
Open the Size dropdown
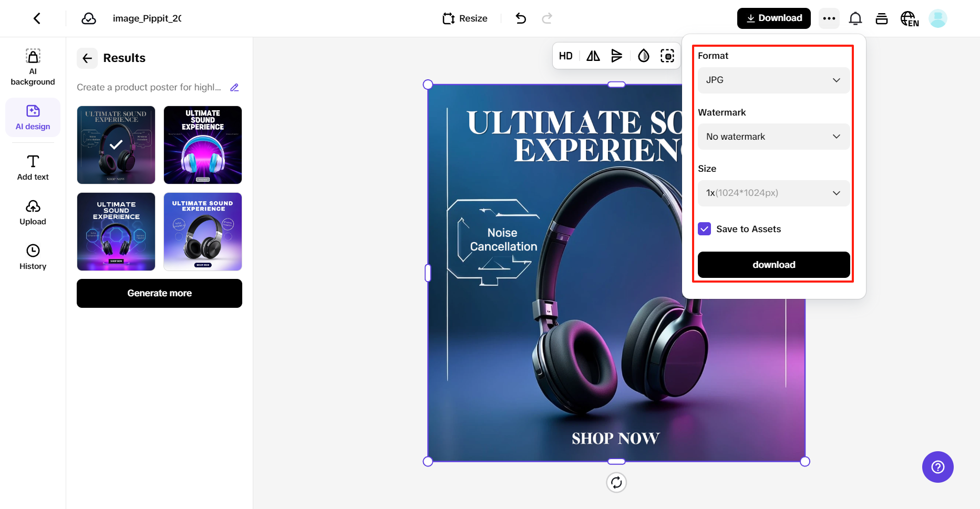(773, 193)
